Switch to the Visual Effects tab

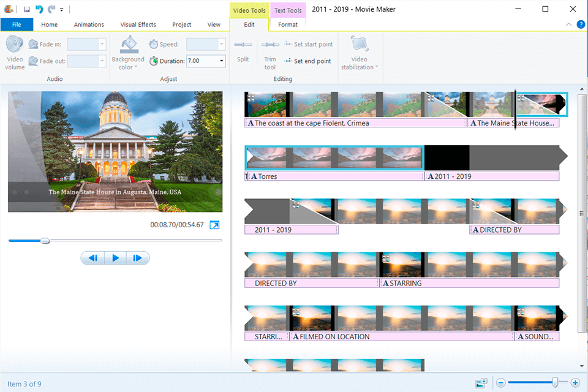pyautogui.click(x=138, y=24)
